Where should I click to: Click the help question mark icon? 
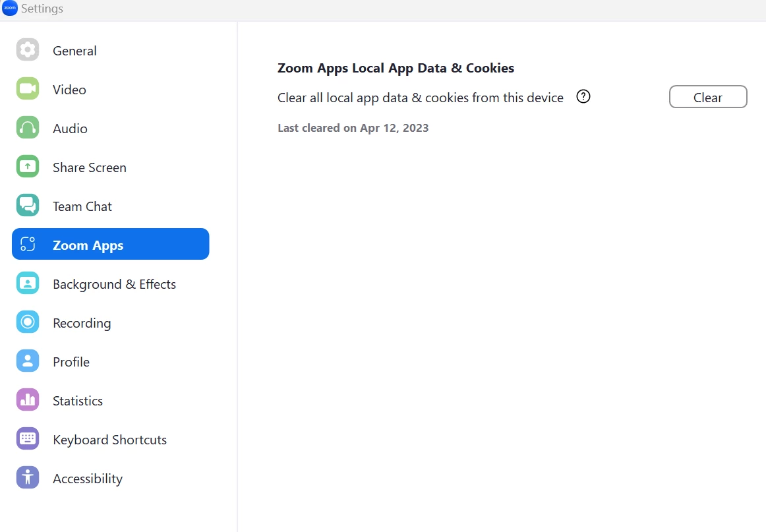click(583, 97)
